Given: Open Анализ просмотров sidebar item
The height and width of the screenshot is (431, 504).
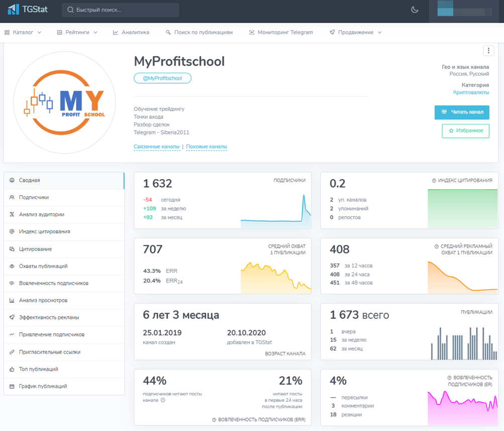Looking at the screenshot, I should [x=64, y=300].
